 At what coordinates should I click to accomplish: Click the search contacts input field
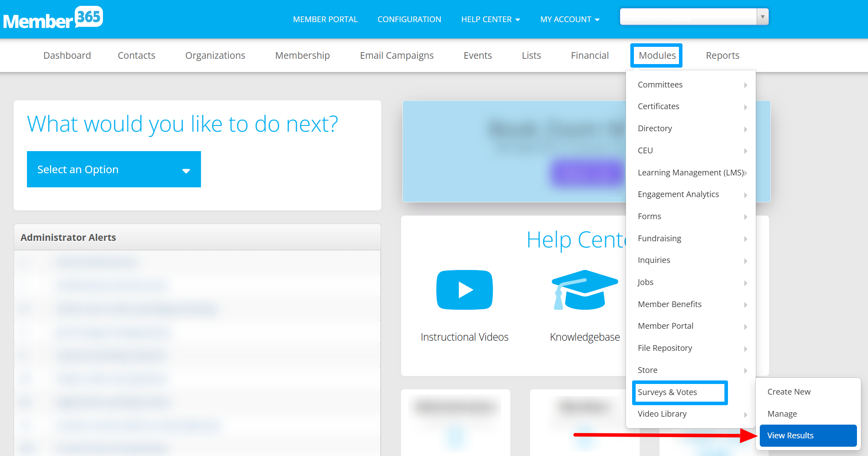click(x=688, y=17)
